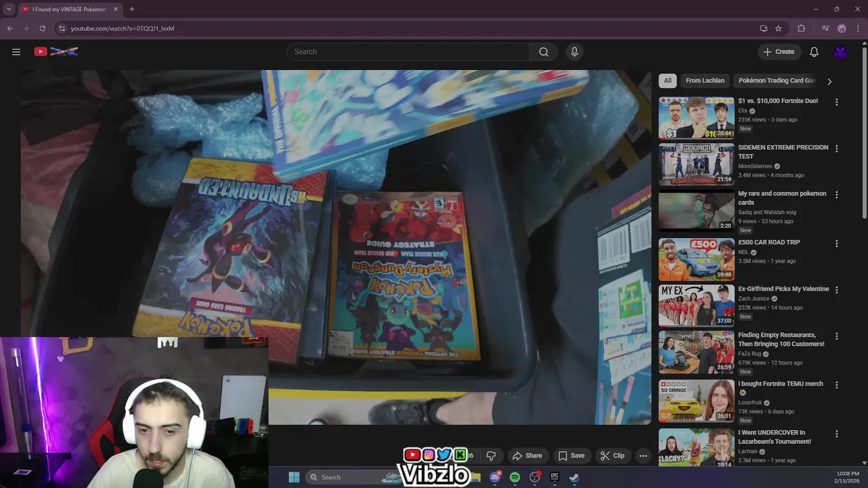Select the All filter chip

[667, 81]
